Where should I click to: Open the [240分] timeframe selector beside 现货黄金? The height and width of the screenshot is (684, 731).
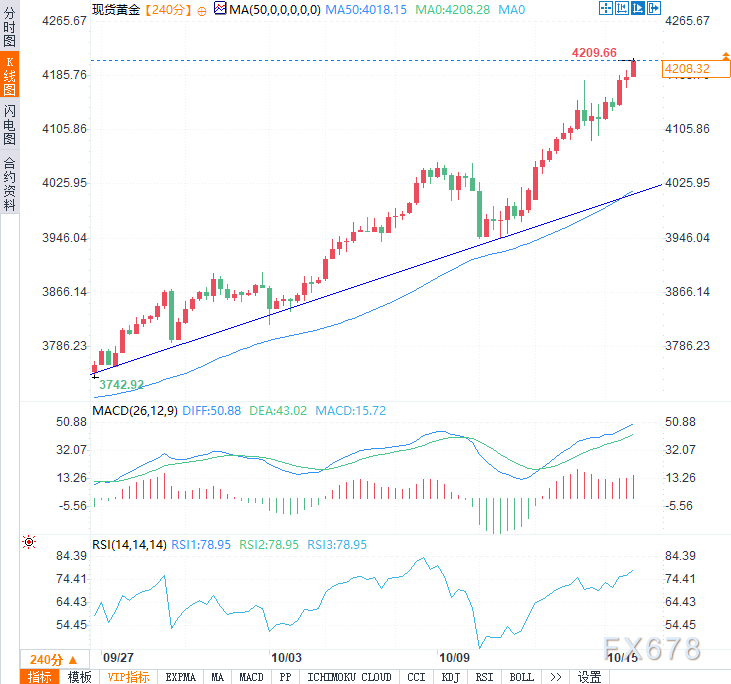(163, 10)
